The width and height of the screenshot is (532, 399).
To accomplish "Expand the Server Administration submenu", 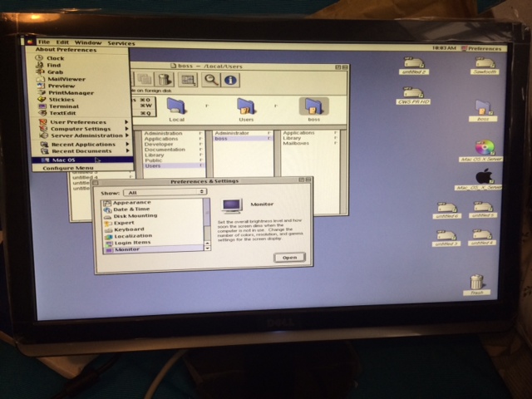I will click(83, 135).
